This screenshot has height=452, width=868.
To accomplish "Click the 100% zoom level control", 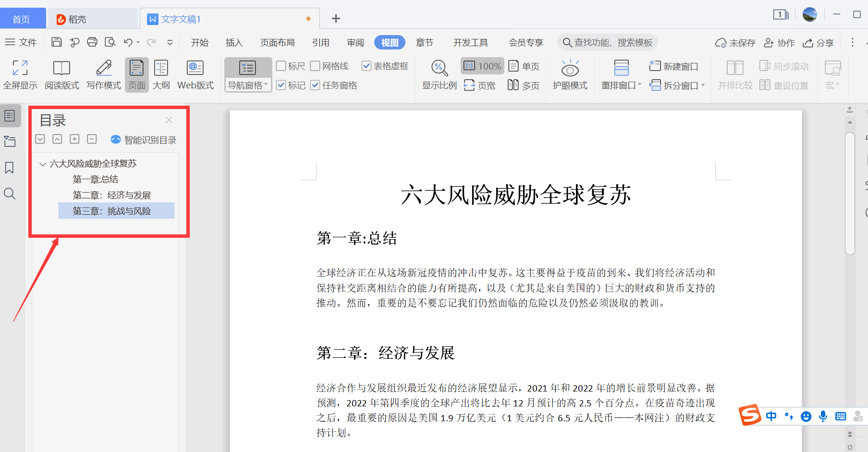I will point(482,66).
